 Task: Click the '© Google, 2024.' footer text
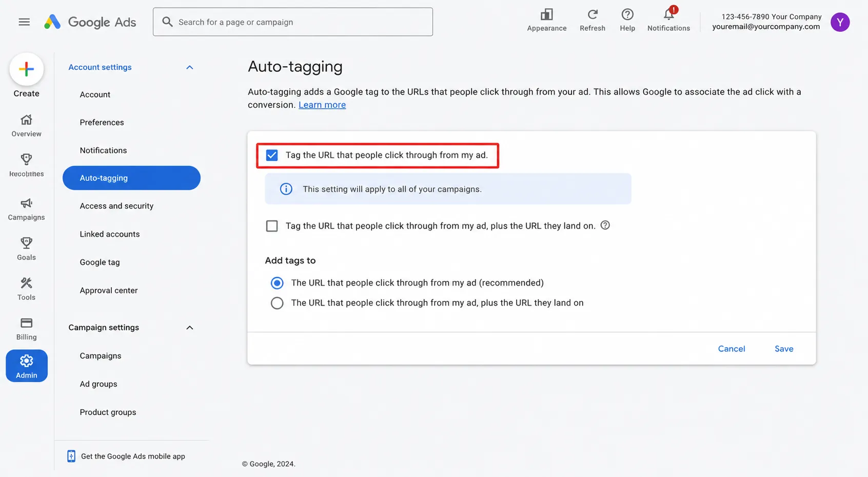(x=269, y=464)
